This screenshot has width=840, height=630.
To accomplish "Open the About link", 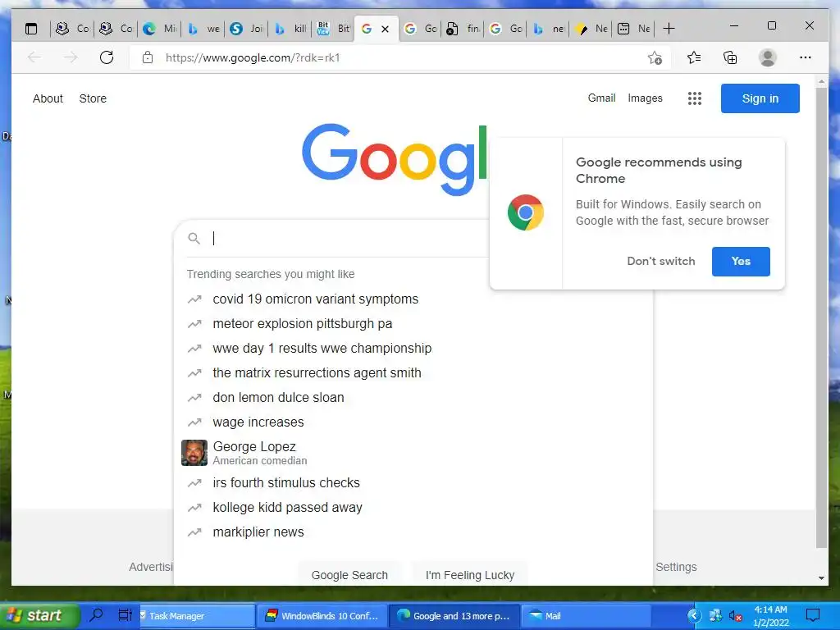I will pos(48,98).
